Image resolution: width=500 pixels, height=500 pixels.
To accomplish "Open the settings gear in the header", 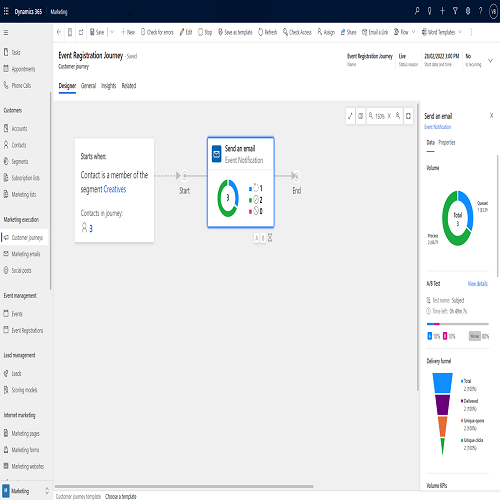I will click(468, 11).
